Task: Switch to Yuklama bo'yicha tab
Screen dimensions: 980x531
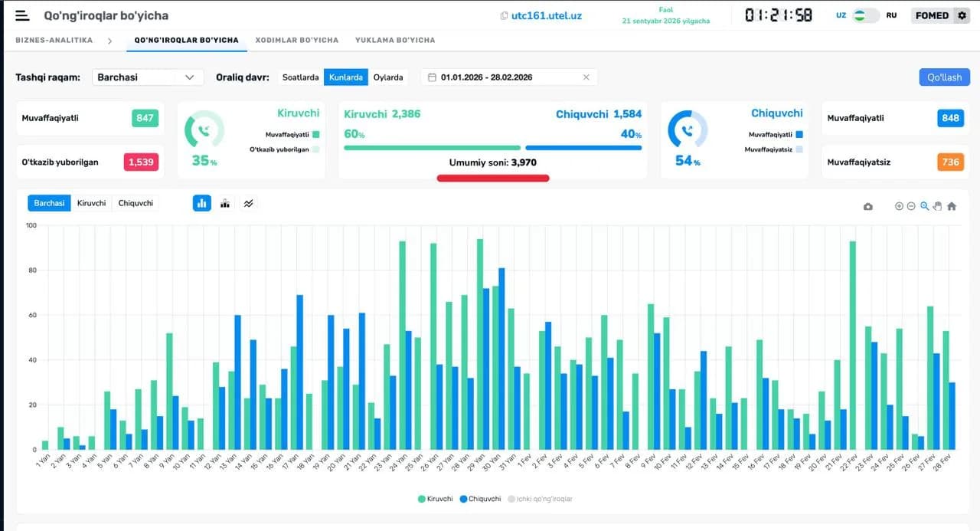Action: pos(395,40)
